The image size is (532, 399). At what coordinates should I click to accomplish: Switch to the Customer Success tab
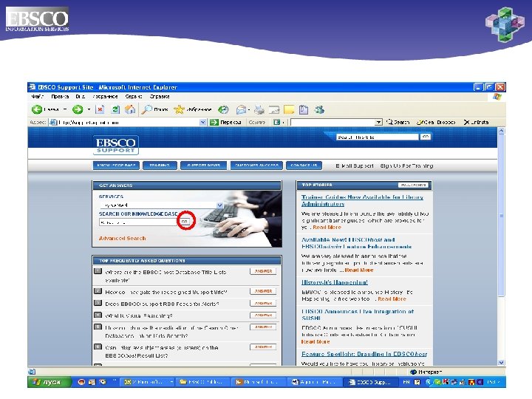[x=256, y=166]
